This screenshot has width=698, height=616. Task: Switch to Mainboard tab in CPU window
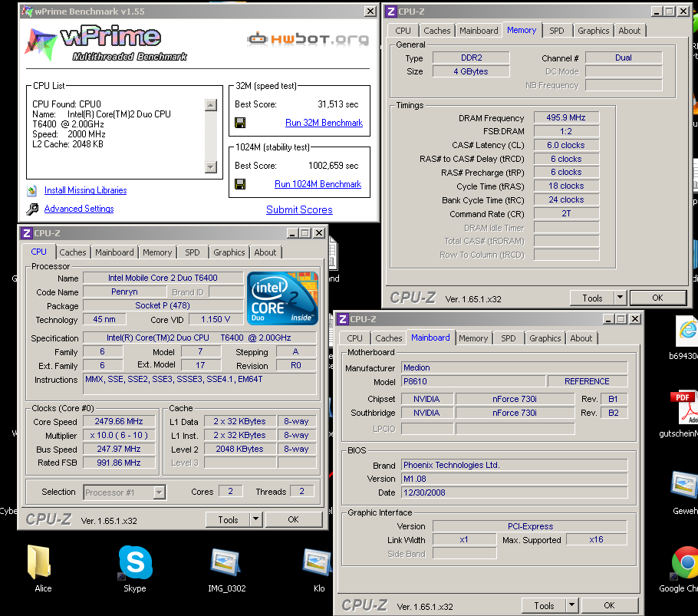point(114,252)
